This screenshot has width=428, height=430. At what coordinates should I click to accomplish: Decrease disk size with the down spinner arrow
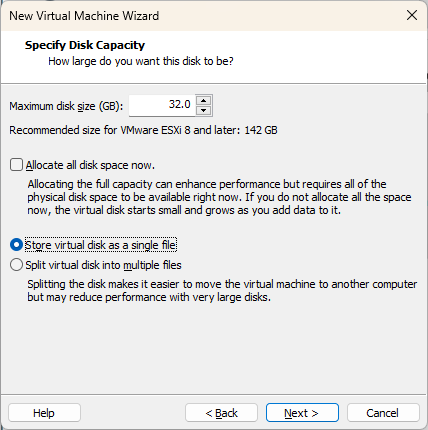click(x=204, y=110)
